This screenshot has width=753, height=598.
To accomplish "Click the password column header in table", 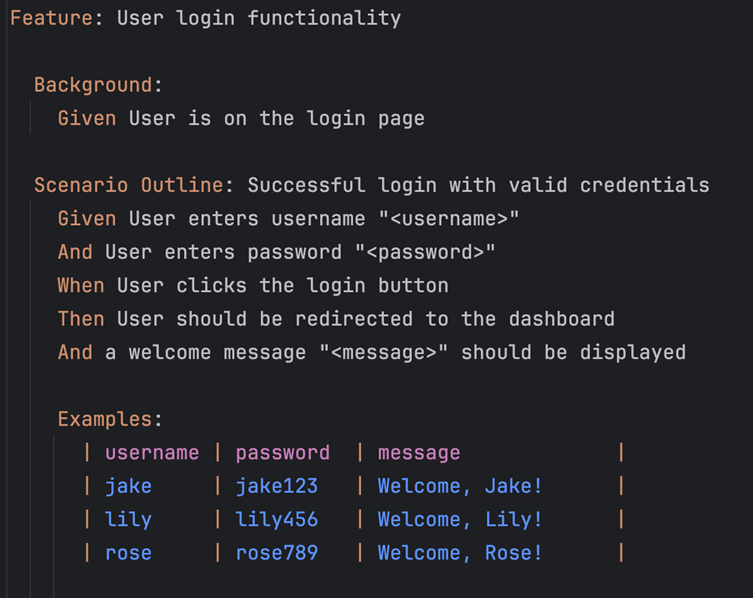I will 282,453.
